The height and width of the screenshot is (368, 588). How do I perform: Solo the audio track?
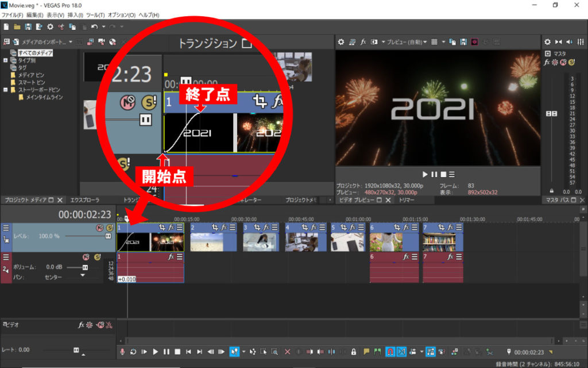tap(97, 257)
